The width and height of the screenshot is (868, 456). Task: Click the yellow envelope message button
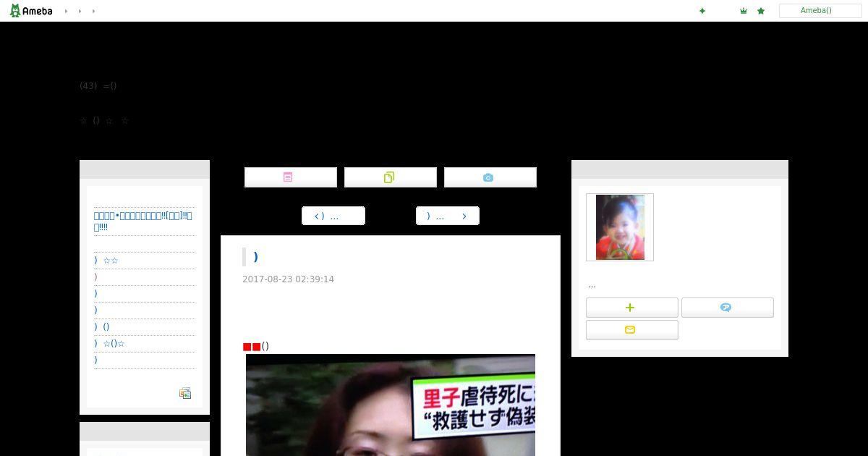(x=632, y=330)
